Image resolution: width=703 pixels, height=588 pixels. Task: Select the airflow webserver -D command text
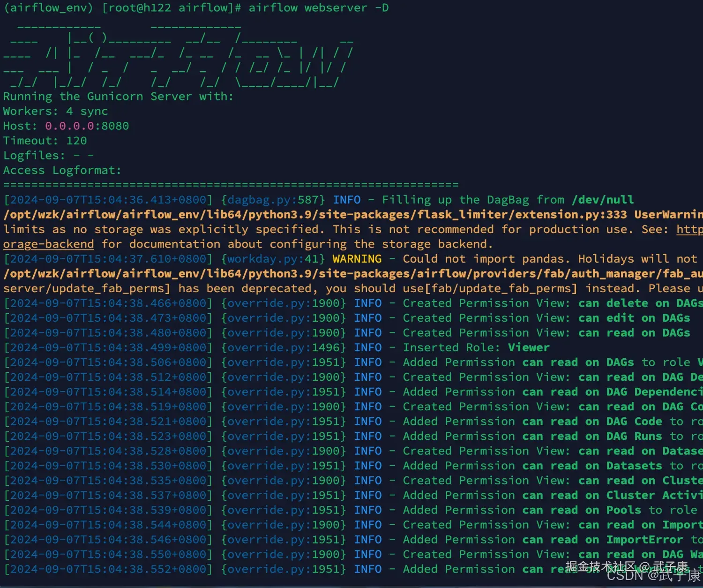[x=316, y=8]
